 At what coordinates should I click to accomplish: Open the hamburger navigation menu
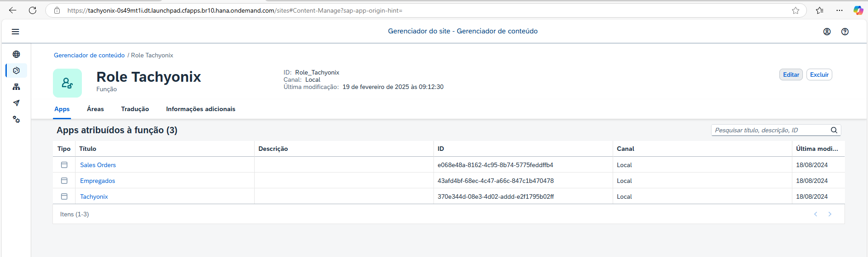[15, 32]
